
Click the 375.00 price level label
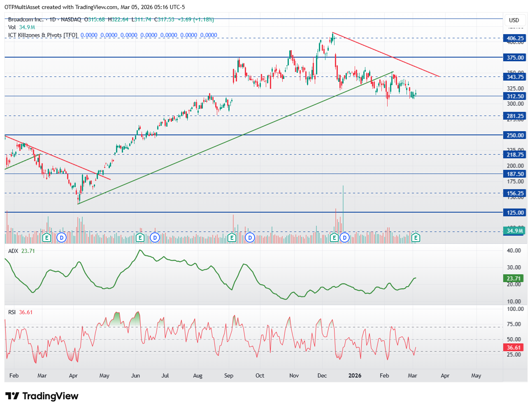(x=515, y=58)
